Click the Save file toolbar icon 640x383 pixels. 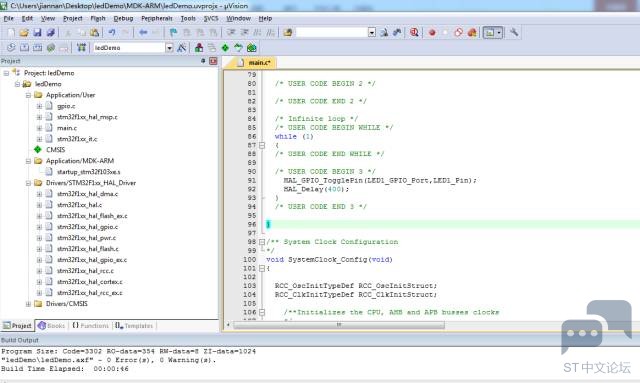point(37,33)
